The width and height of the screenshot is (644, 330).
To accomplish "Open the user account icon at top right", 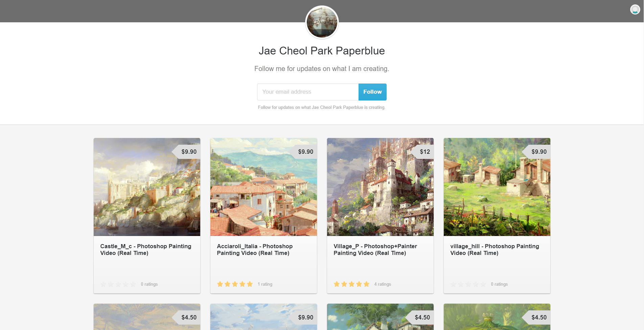I will pyautogui.click(x=635, y=9).
